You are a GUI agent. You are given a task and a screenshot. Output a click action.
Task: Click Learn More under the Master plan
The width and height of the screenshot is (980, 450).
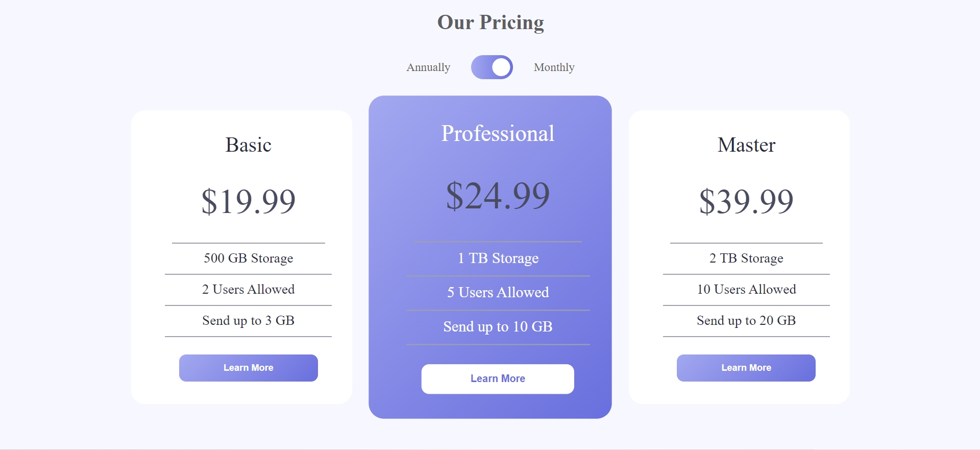[x=746, y=367]
